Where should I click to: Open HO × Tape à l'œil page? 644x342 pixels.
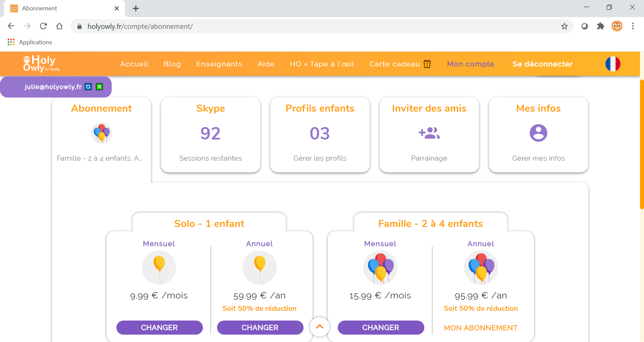tap(322, 64)
